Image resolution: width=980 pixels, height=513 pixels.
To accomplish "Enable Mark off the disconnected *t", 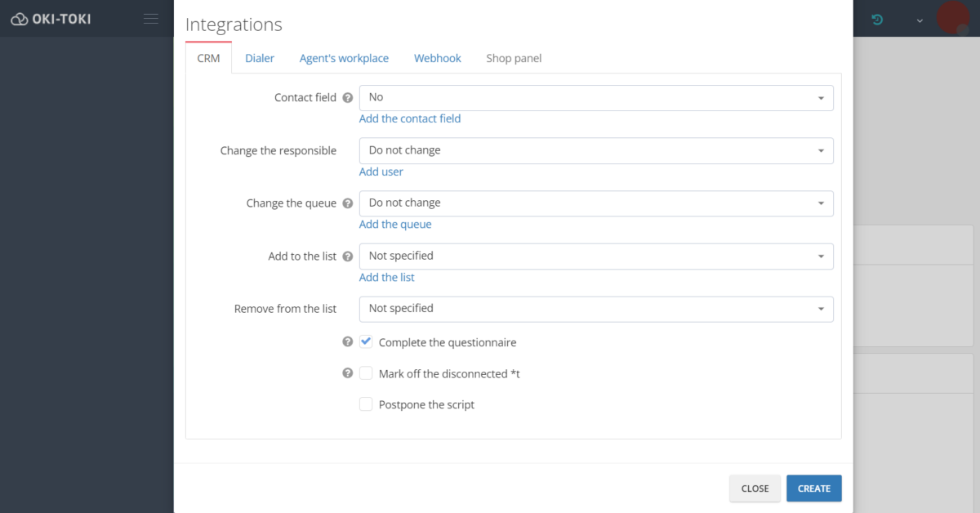I will pos(366,372).
